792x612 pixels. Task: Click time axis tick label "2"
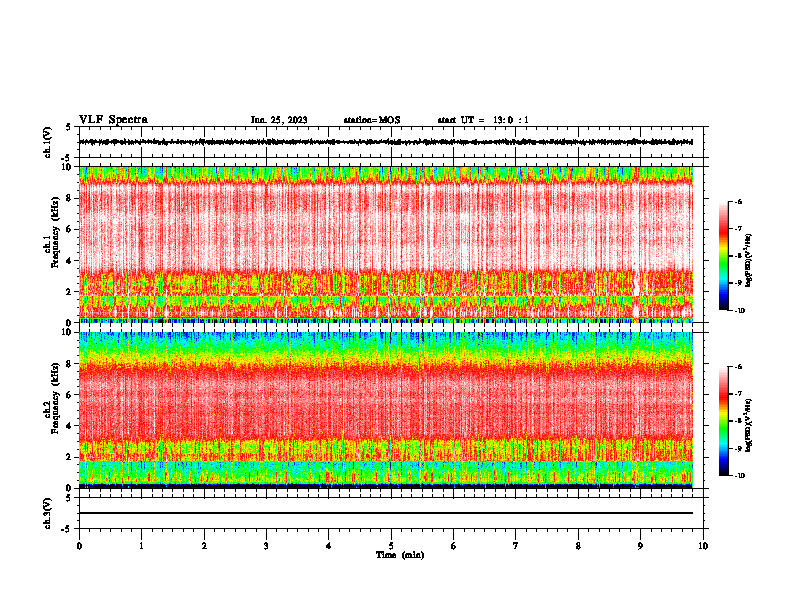[x=204, y=546]
